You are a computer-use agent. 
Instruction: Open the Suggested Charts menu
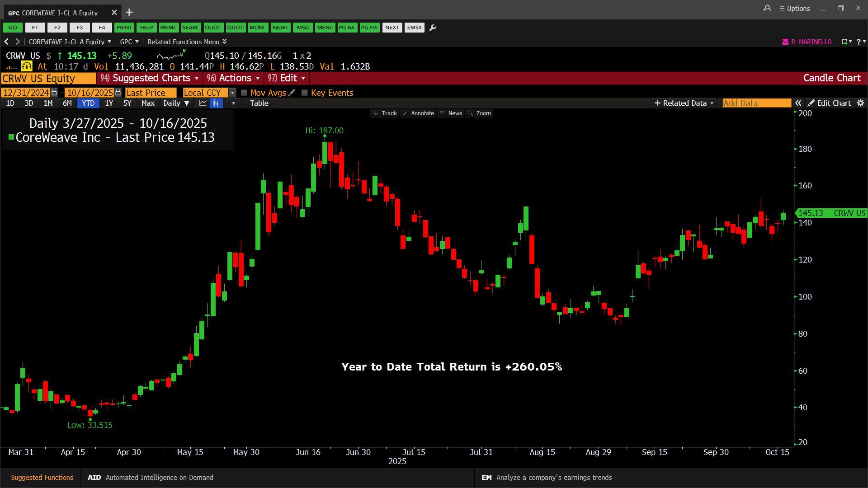pos(150,78)
